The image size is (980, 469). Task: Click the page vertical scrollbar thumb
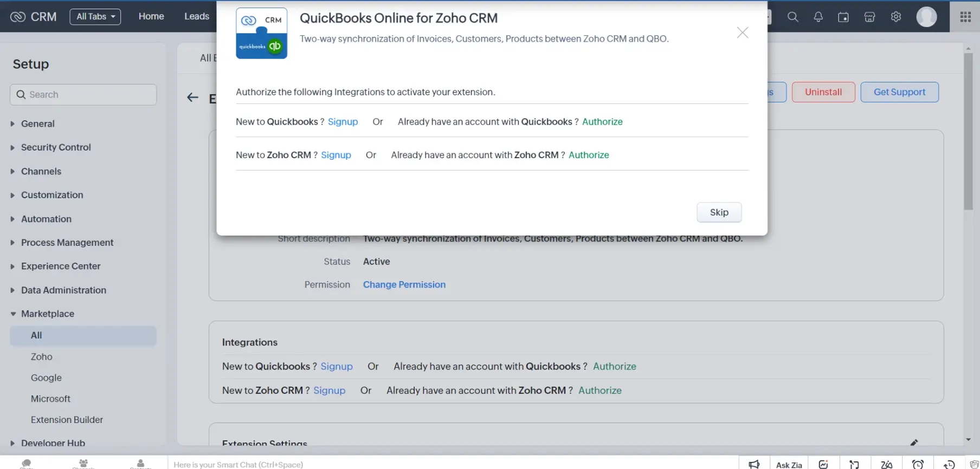click(969, 132)
